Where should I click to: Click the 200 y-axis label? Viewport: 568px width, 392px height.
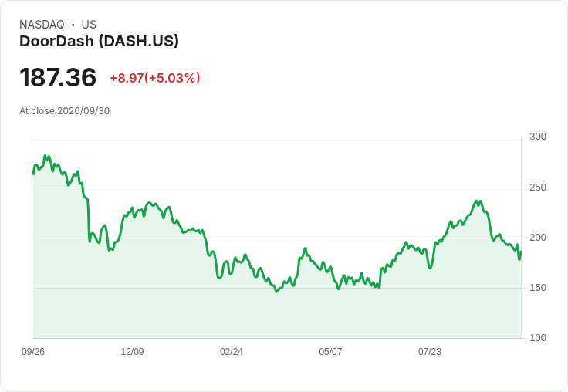pos(538,238)
